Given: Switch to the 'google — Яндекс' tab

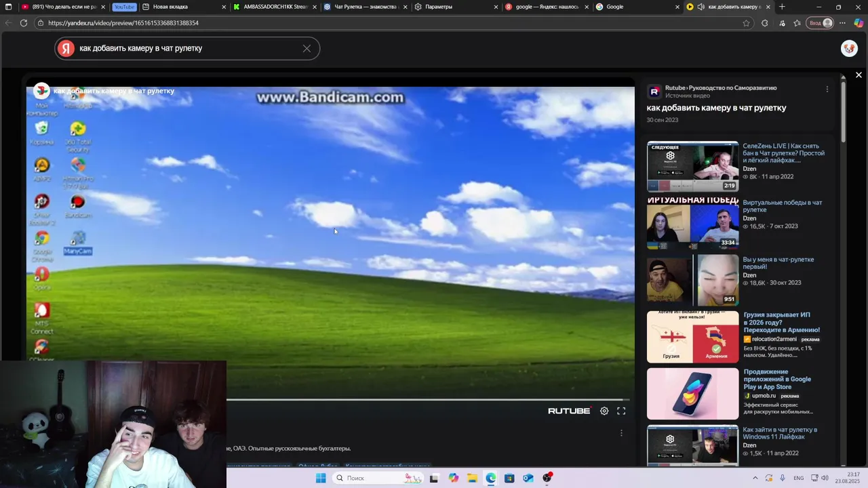Looking at the screenshot, I should (x=547, y=7).
